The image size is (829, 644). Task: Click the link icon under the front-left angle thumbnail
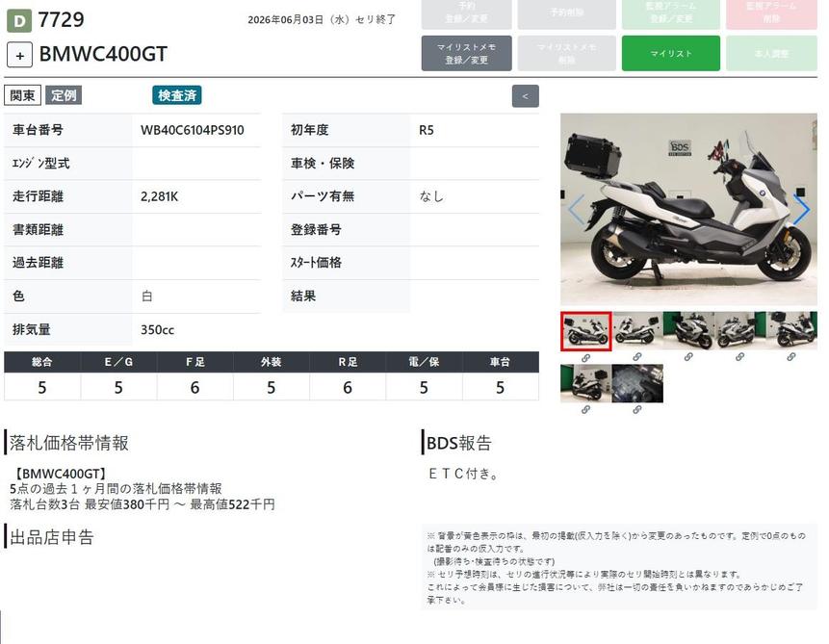click(739, 357)
